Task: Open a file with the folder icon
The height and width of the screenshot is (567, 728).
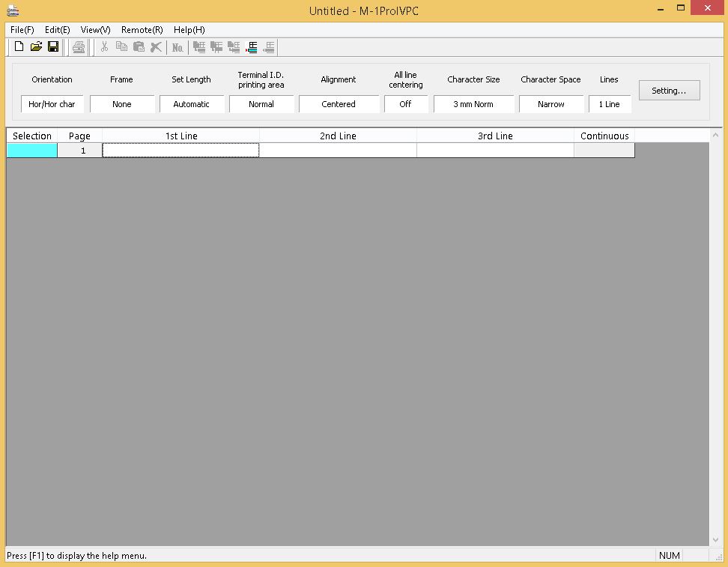Action: click(x=36, y=47)
